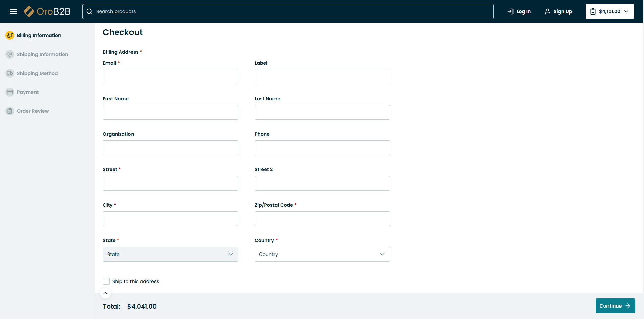Check the Ship to this address box

point(106,281)
